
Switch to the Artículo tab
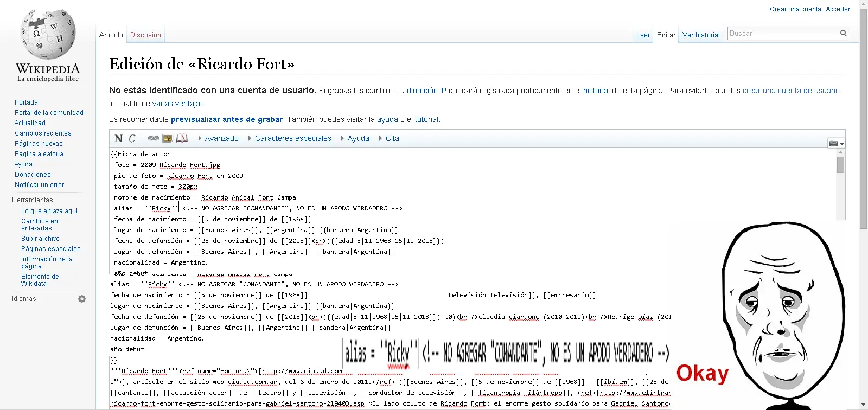pos(111,35)
